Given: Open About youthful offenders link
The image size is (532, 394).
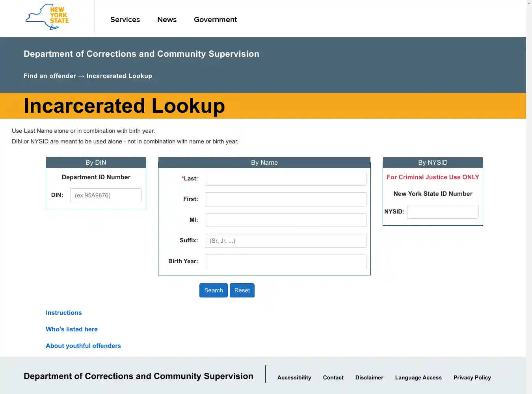Looking at the screenshot, I should [83, 346].
